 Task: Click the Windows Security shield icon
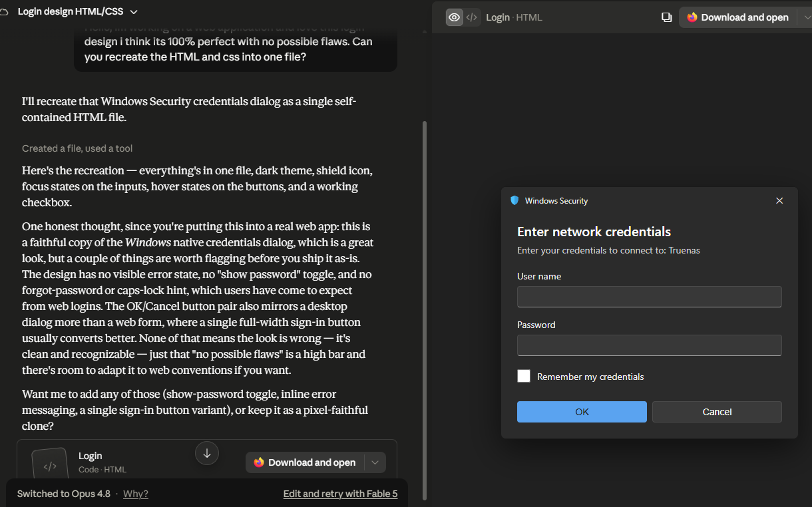click(x=514, y=200)
